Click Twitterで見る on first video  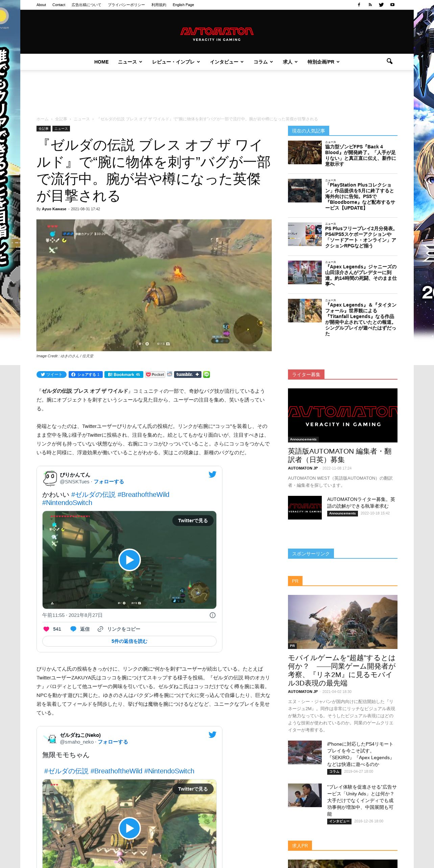(193, 521)
